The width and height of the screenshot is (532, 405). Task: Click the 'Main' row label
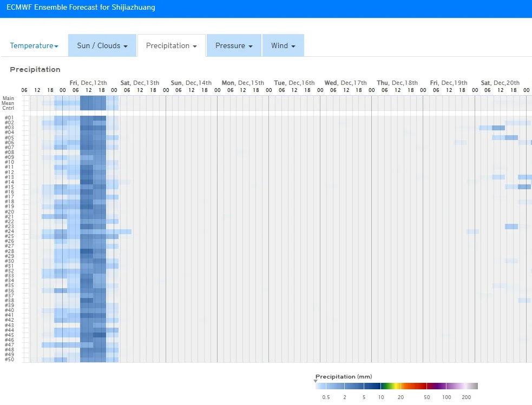click(9, 98)
